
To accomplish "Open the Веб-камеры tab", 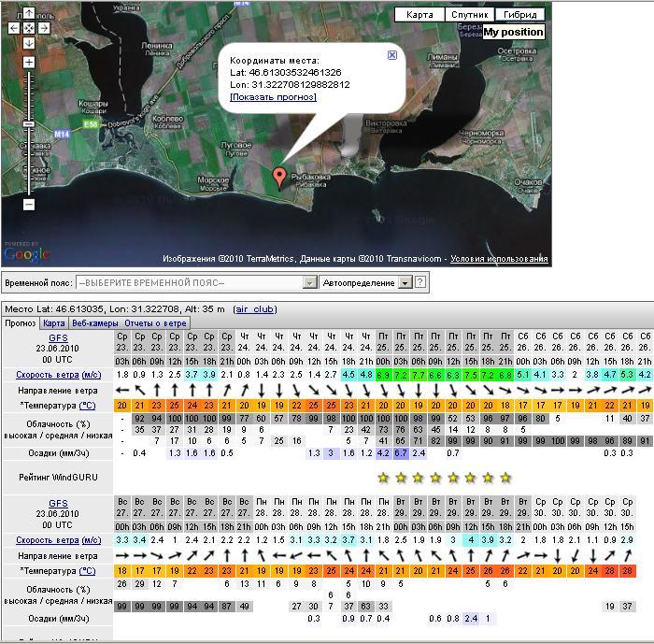I will coord(94,323).
